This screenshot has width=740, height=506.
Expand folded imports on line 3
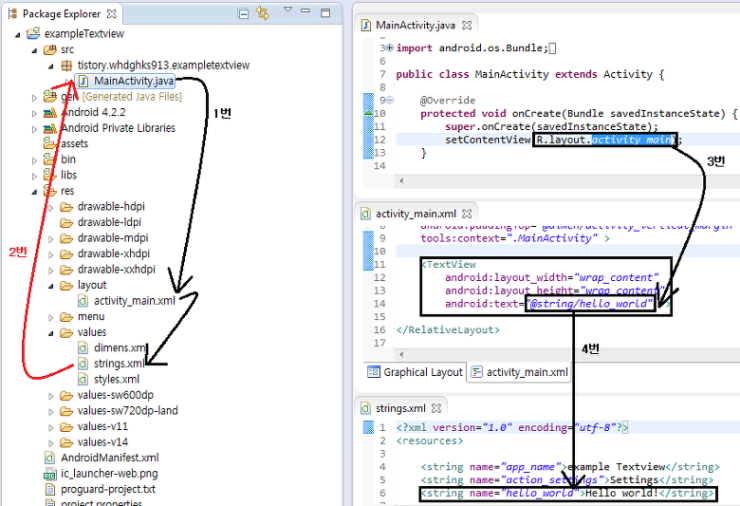click(x=390, y=47)
